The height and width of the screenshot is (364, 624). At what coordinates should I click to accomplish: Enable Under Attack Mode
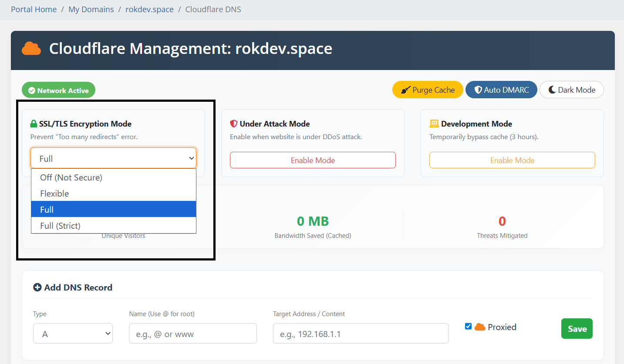(x=313, y=160)
